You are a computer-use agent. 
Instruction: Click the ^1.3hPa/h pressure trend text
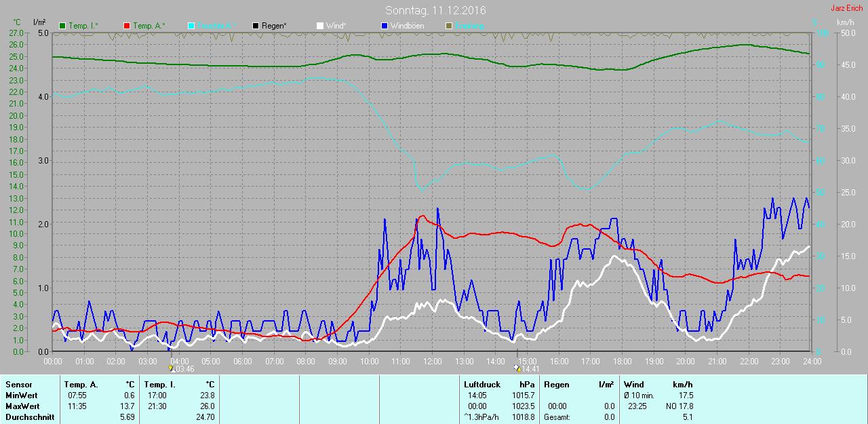point(482,417)
